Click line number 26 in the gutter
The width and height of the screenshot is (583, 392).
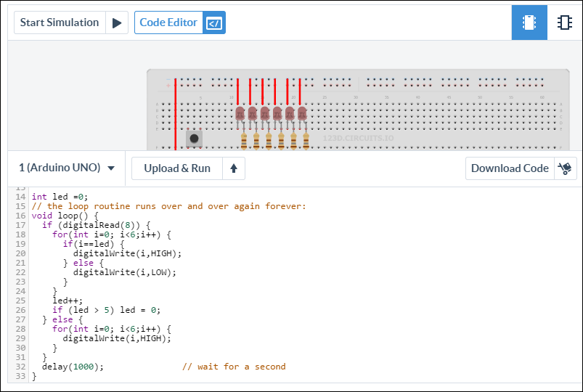20,310
